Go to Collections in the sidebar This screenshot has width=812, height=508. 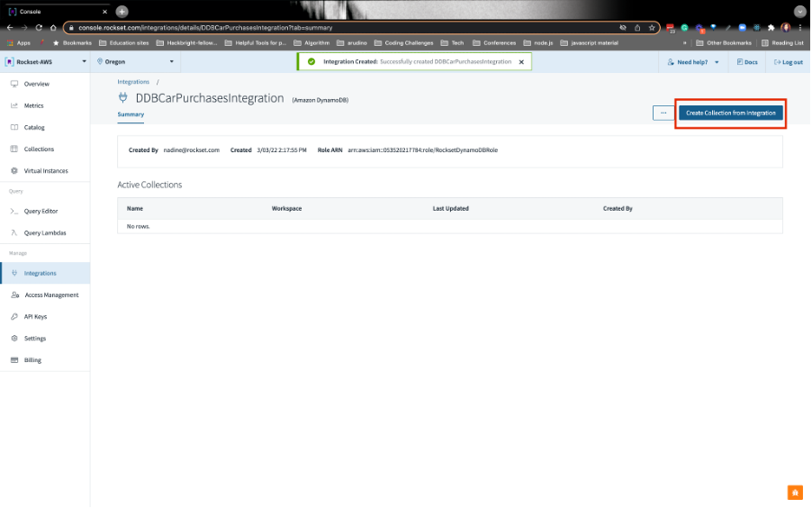coord(39,150)
